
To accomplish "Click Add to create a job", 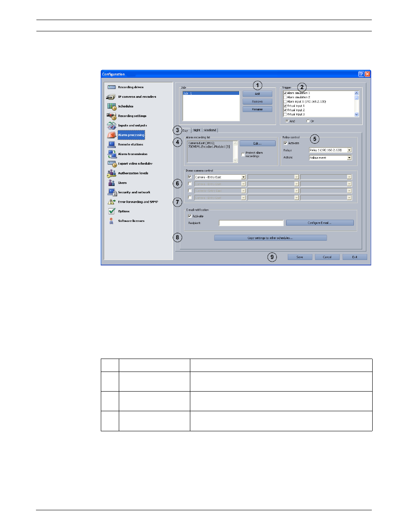I will tap(257, 94).
